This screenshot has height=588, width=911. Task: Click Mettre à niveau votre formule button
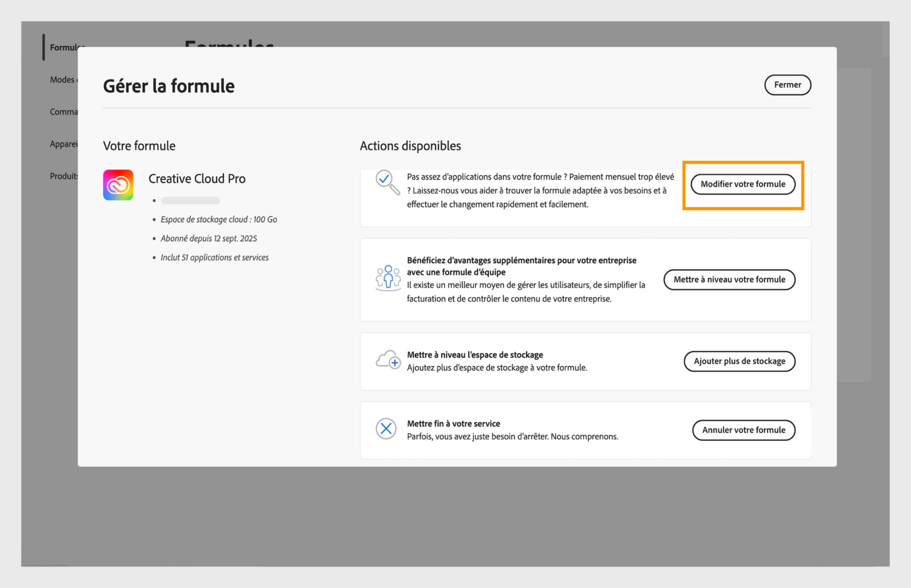point(729,279)
